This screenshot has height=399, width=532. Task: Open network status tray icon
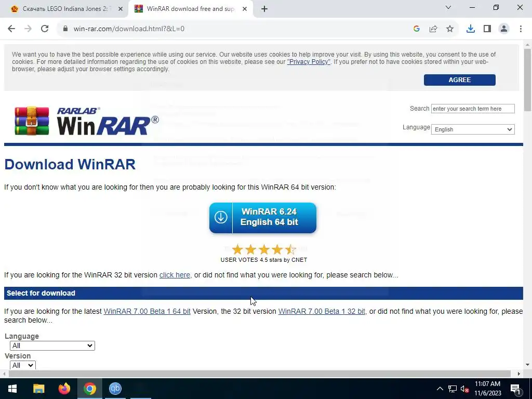(x=453, y=389)
